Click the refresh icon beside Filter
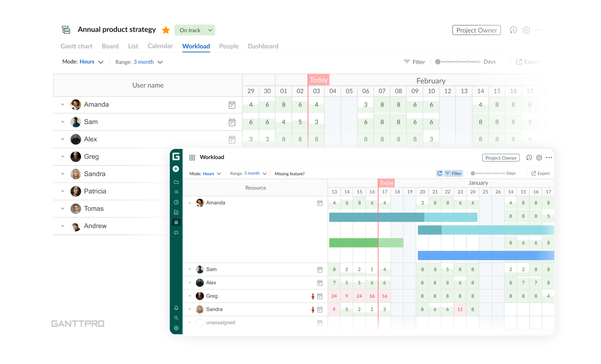Image resolution: width=601 pixels, height=364 pixels. pos(439,173)
